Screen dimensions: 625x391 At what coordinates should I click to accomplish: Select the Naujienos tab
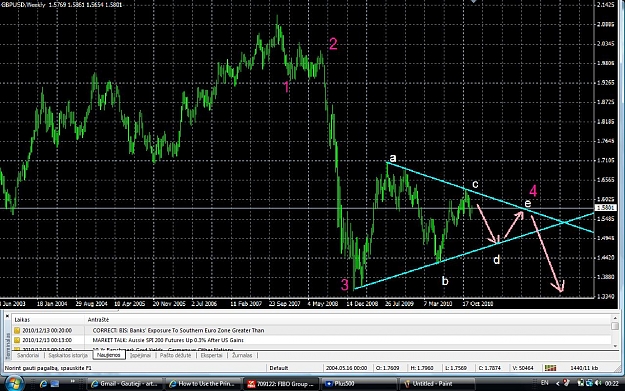pos(109,355)
